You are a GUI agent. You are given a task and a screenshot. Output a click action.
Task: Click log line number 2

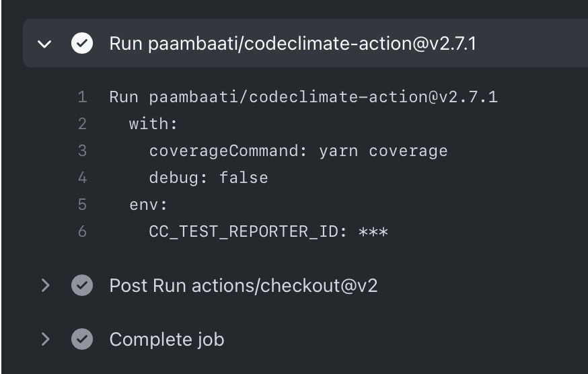[x=83, y=124]
